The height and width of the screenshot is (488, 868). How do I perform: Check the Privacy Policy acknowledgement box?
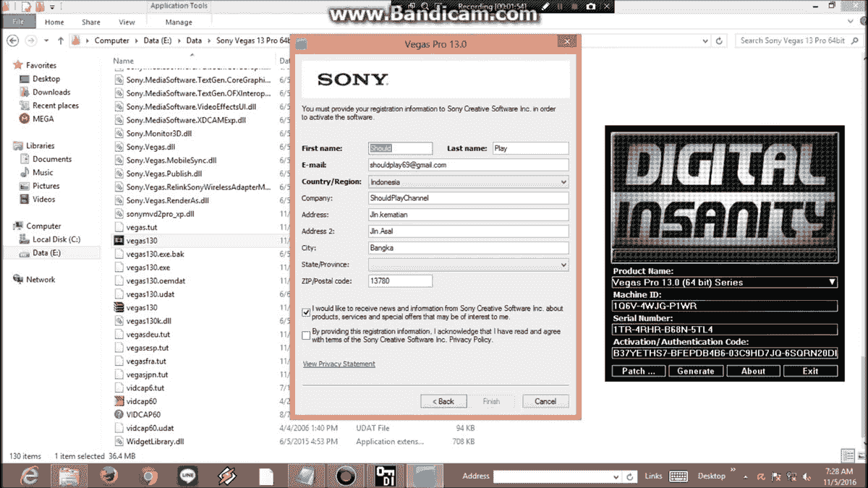coord(306,335)
